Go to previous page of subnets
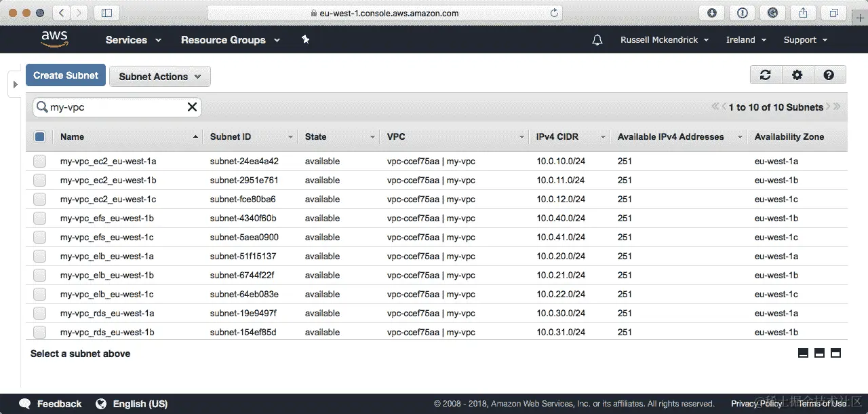Image resolution: width=868 pixels, height=414 pixels. tap(724, 107)
